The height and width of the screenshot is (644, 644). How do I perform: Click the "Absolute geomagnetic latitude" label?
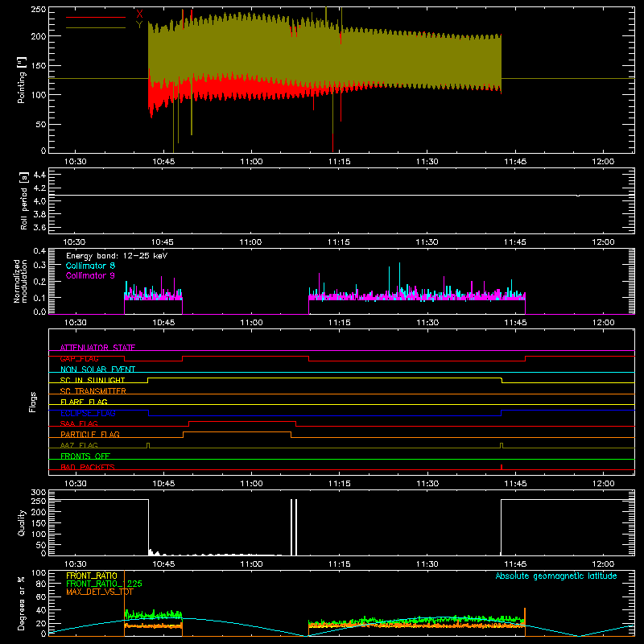click(x=556, y=576)
